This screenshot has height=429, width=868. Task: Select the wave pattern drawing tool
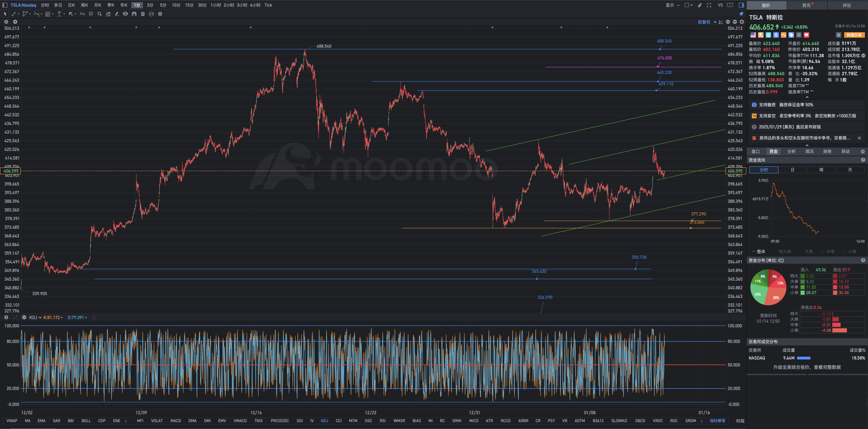pyautogui.click(x=36, y=14)
